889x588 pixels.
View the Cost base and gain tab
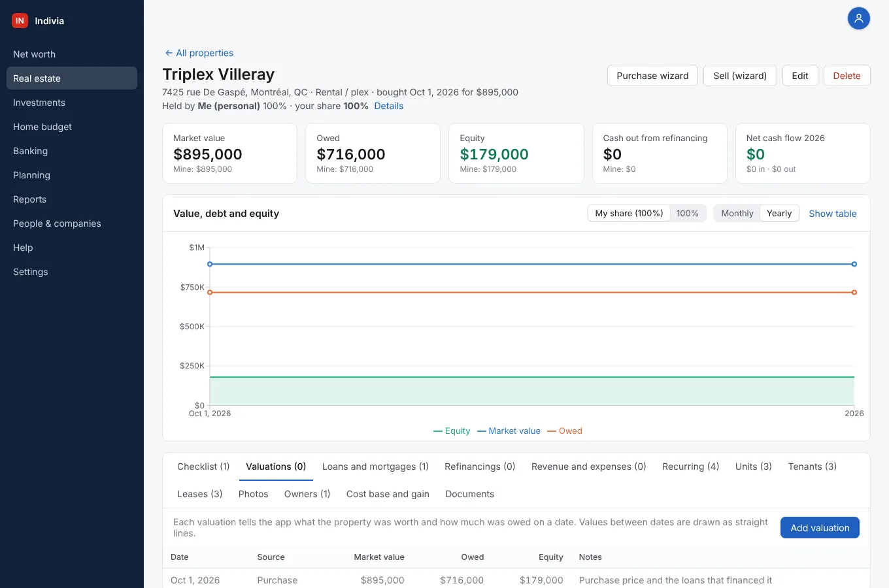pos(388,494)
